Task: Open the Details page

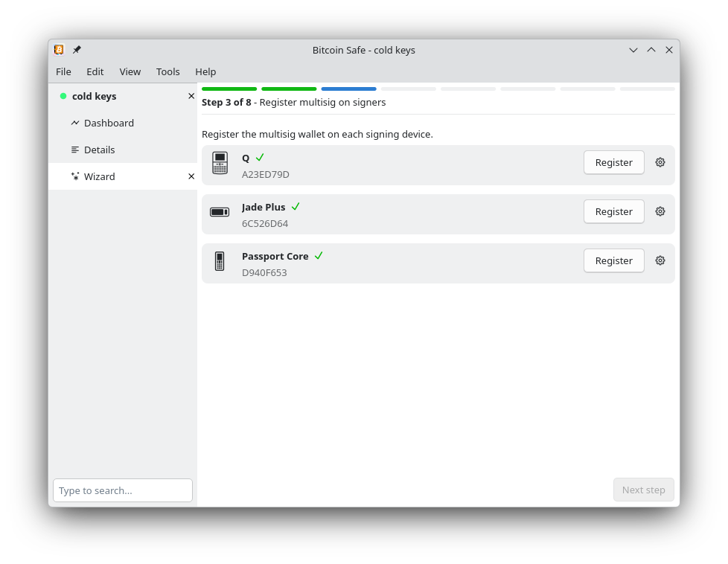Action: tap(123, 150)
